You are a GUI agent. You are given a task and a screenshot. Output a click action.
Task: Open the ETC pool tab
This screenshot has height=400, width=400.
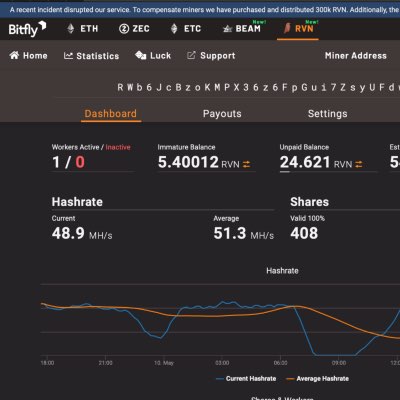point(186,29)
